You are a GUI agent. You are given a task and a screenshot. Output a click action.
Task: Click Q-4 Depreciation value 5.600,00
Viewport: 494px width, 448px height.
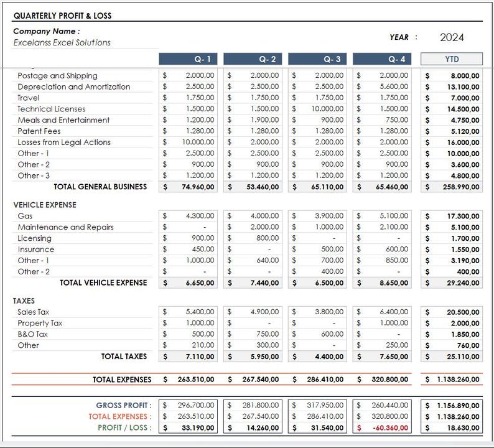(x=394, y=86)
